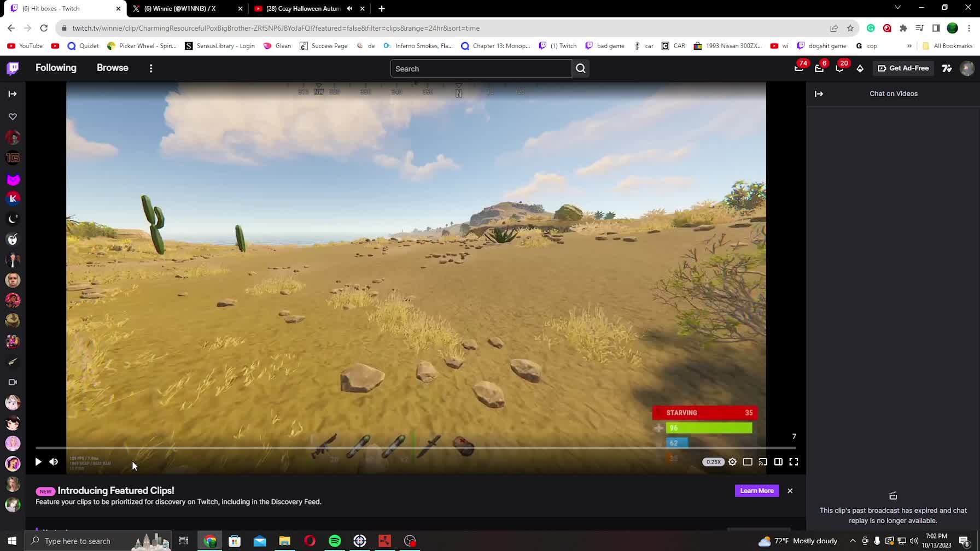The image size is (980, 551).
Task: Mute the Cozy Halloween tab audio
Action: (349, 8)
